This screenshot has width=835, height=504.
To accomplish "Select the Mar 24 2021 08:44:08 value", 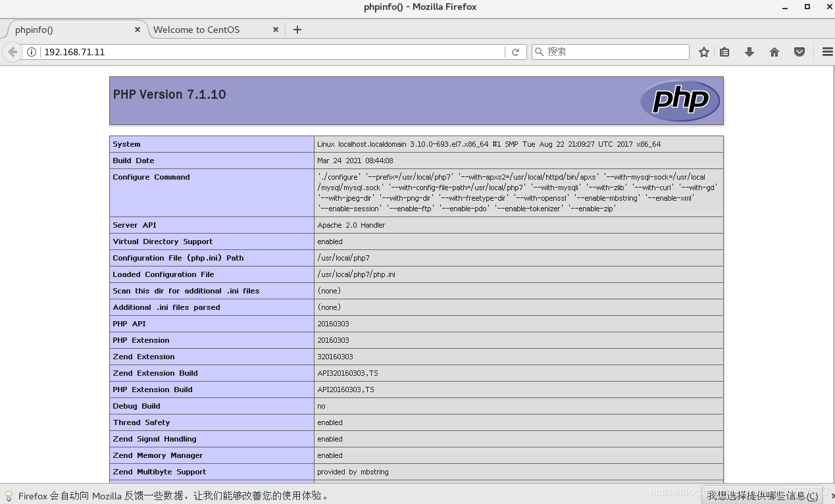I will (x=355, y=161).
